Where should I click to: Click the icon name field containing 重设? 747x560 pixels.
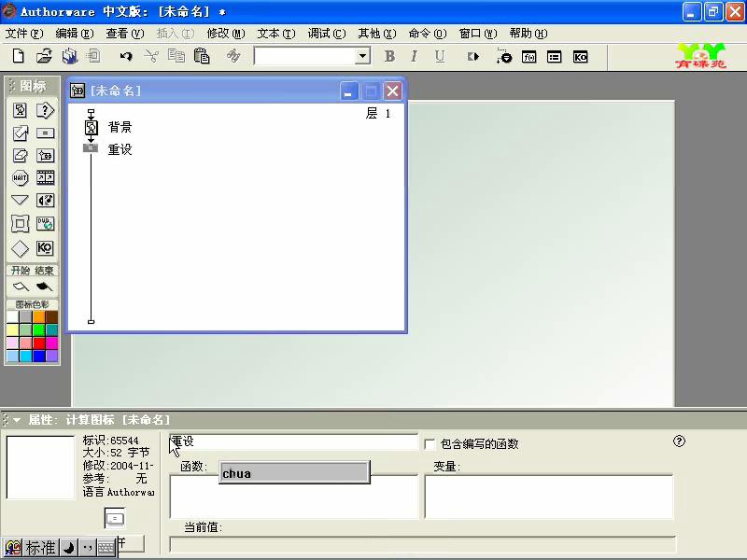click(293, 441)
